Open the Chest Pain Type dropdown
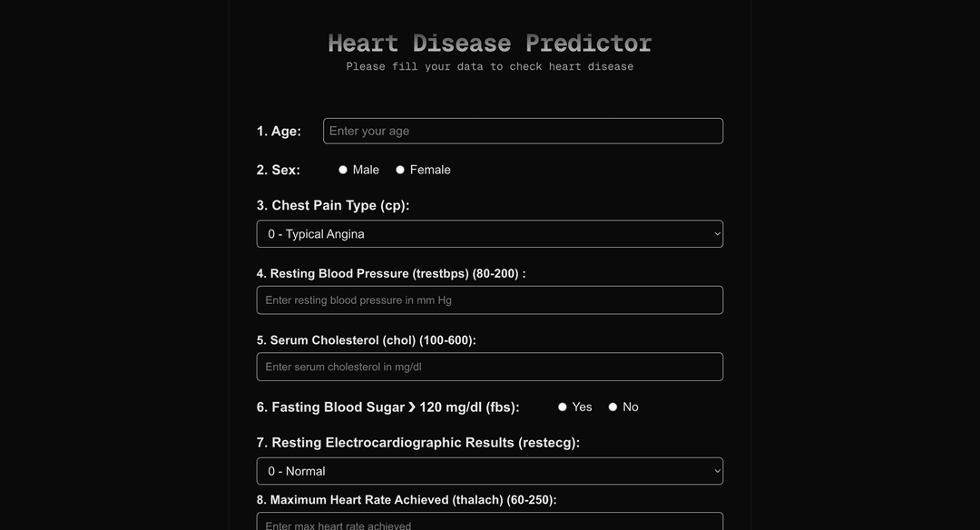980x530 pixels. click(490, 233)
